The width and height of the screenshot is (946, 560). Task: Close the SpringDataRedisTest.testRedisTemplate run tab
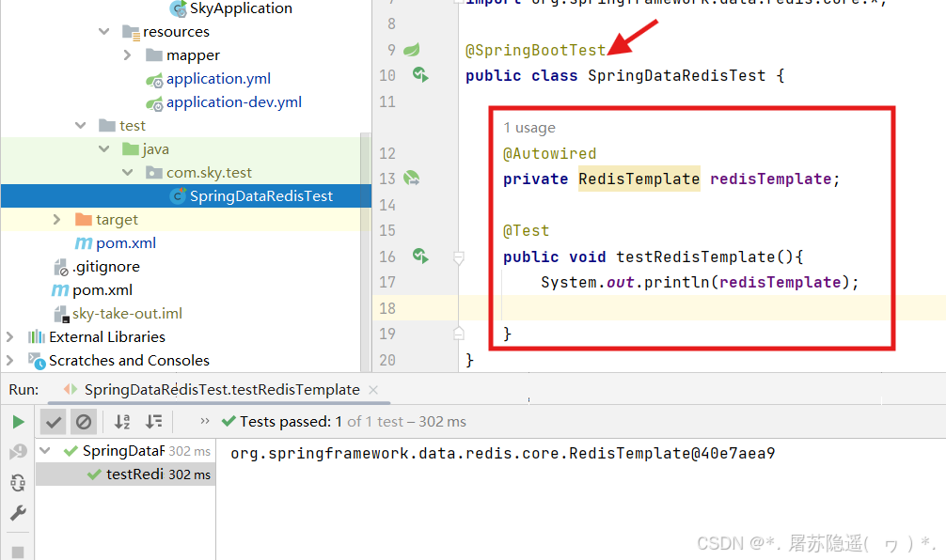(373, 390)
